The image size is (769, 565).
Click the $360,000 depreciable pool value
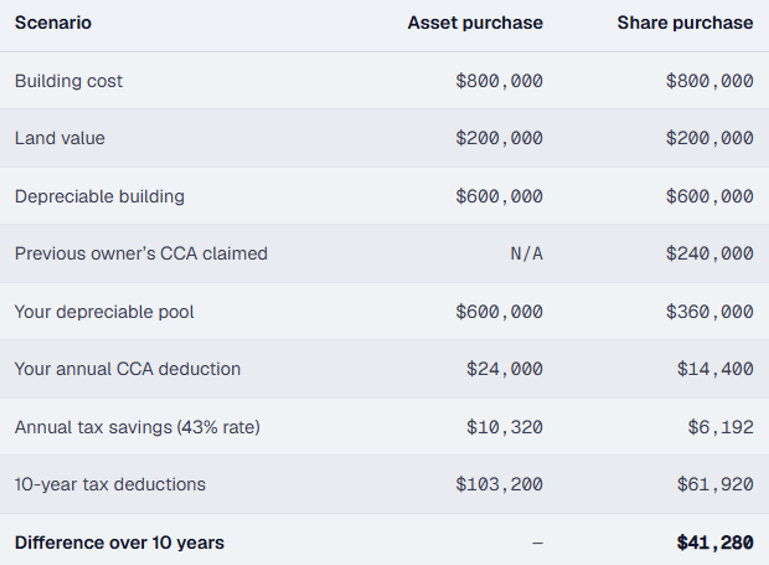[x=709, y=312]
